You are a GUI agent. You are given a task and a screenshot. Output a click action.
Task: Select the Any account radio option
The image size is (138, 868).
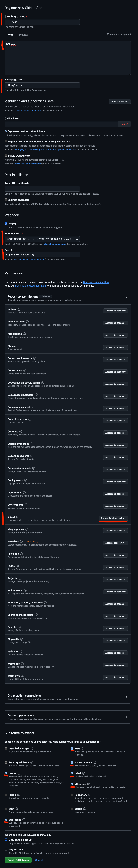click(x=6, y=849)
